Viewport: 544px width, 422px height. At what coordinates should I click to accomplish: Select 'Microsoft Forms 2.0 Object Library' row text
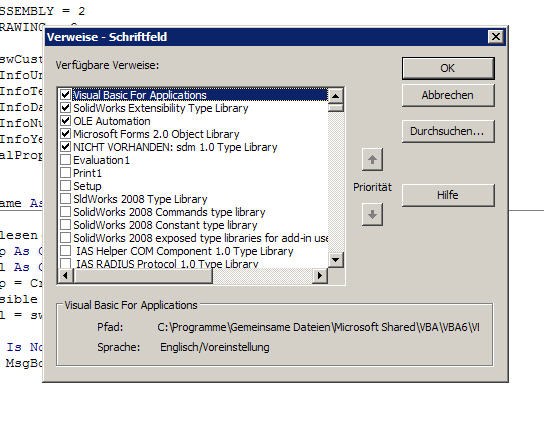click(x=156, y=134)
